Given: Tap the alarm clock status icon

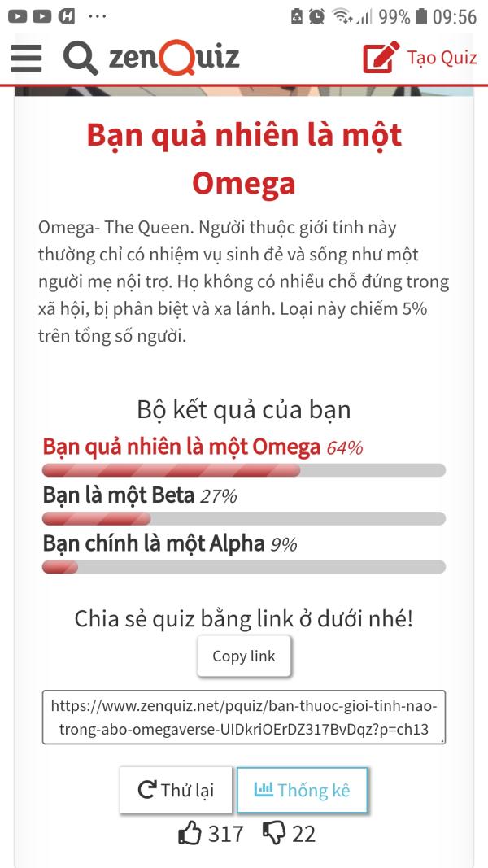Looking at the screenshot, I should [x=317, y=16].
